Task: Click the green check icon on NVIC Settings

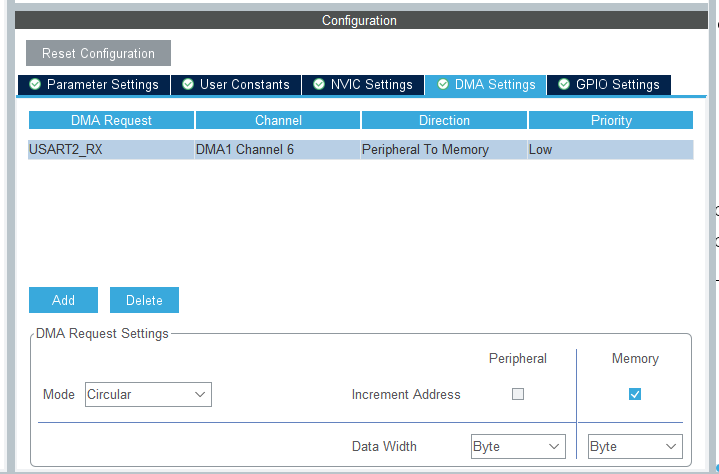Action: [319, 84]
